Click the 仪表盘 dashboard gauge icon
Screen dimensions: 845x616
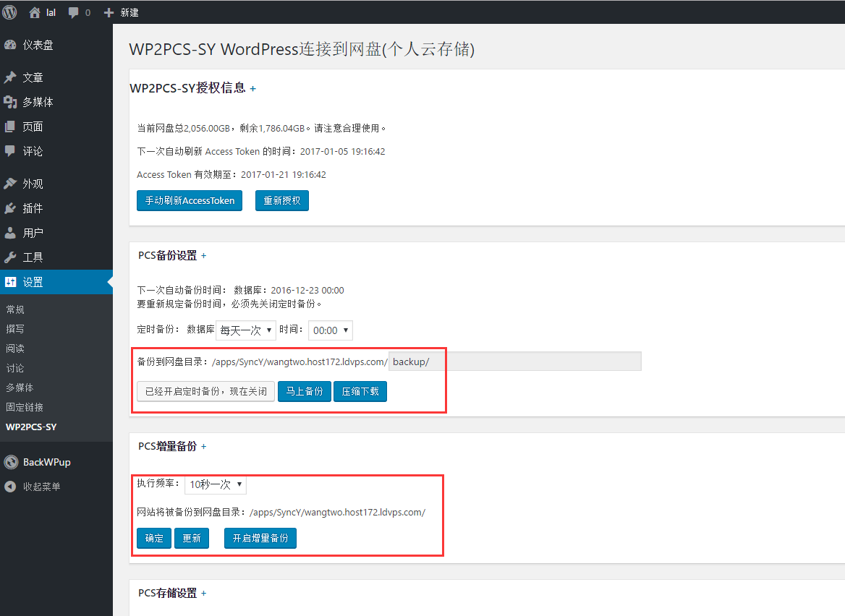tap(10, 45)
